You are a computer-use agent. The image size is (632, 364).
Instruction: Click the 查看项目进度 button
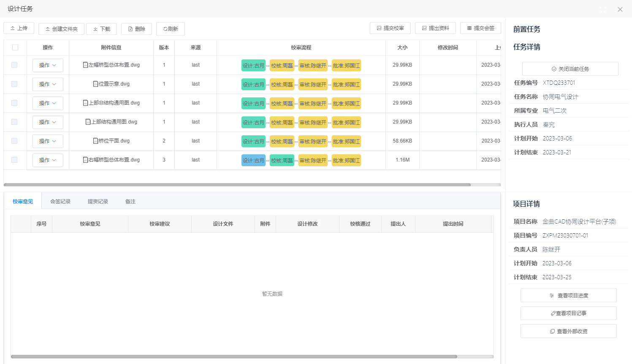[x=568, y=296]
